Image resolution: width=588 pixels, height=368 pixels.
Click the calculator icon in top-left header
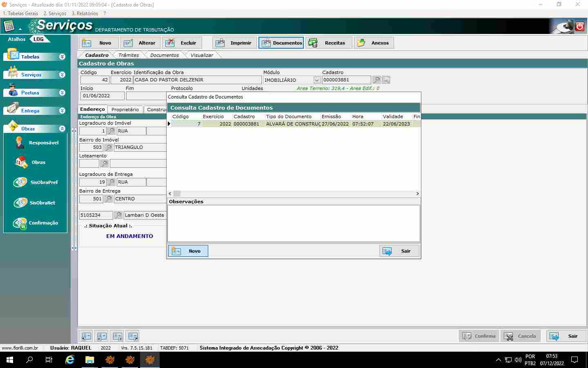pos(9,27)
